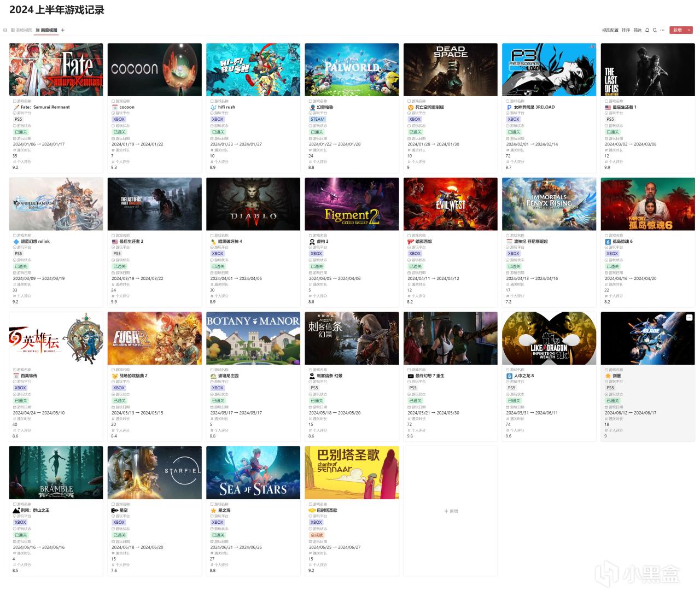
Task: Open the 排序 sort options
Action: coord(626,30)
